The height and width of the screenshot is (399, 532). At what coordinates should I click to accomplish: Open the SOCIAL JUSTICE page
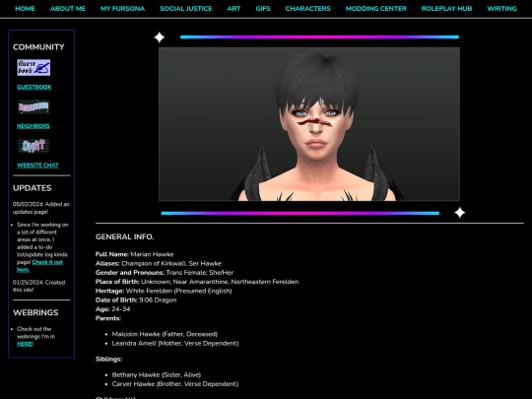coord(186,9)
